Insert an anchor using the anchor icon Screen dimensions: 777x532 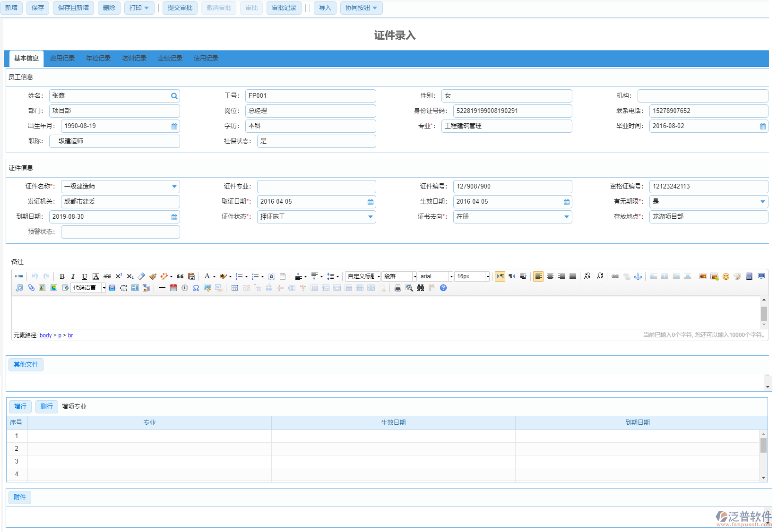[x=638, y=276]
